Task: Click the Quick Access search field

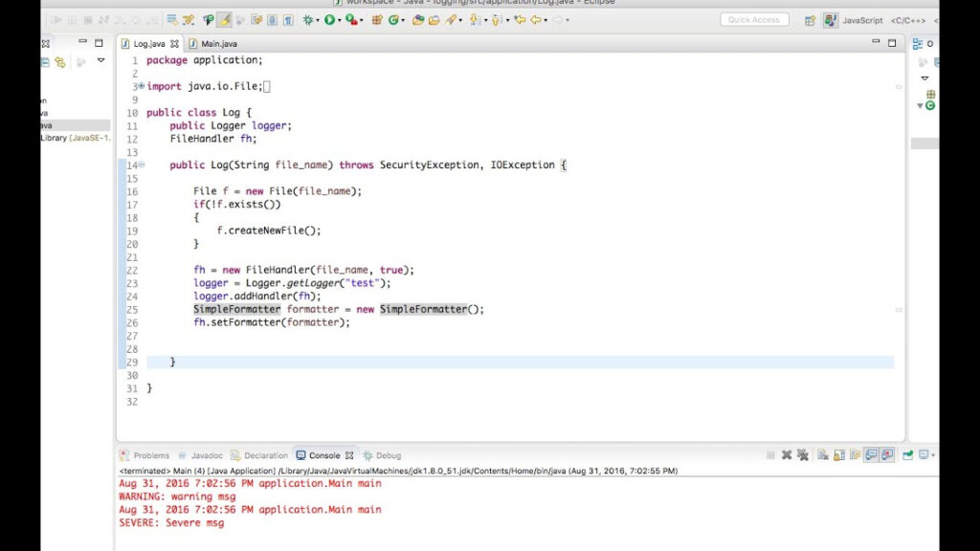Action: [x=754, y=20]
